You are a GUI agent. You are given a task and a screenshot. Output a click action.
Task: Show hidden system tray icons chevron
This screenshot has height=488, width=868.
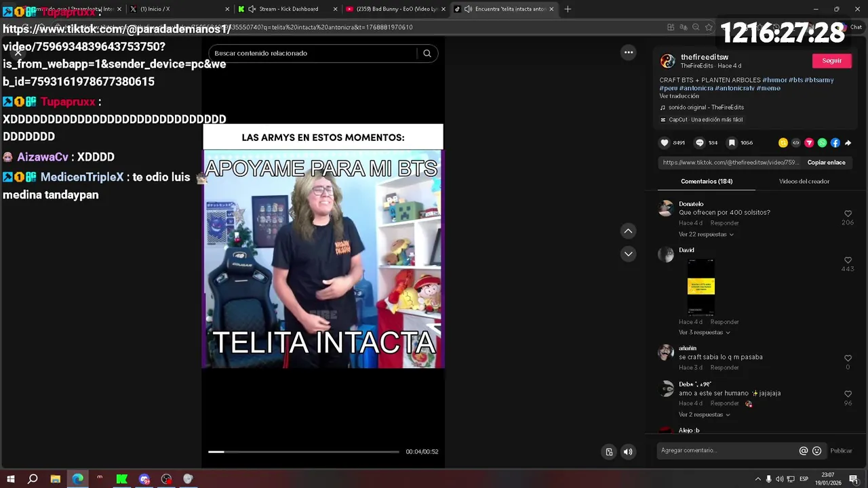(757, 479)
